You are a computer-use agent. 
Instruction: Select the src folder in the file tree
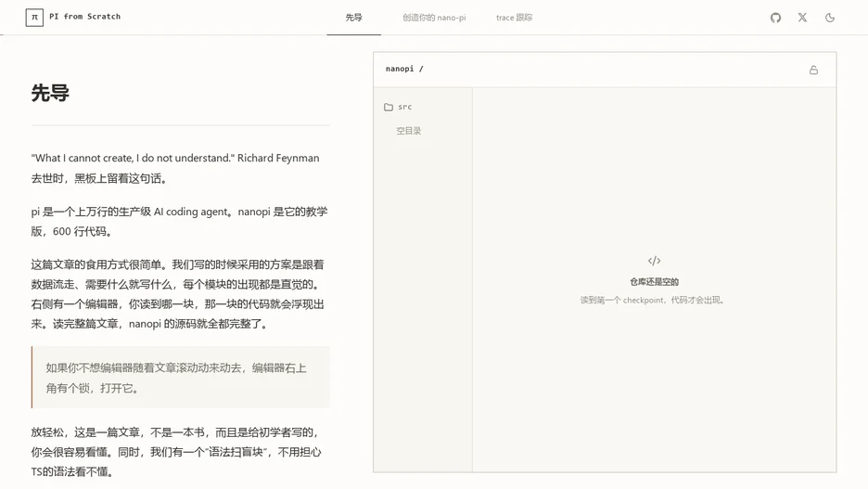(398, 107)
